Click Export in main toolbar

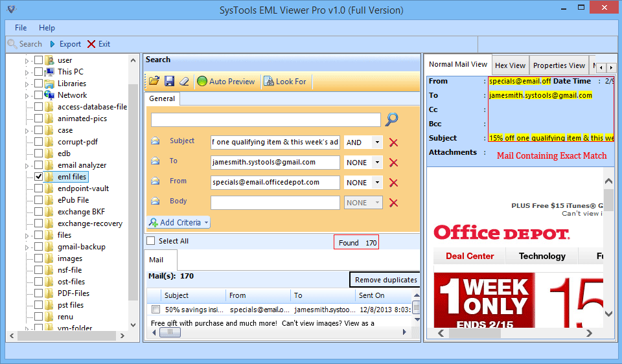65,44
